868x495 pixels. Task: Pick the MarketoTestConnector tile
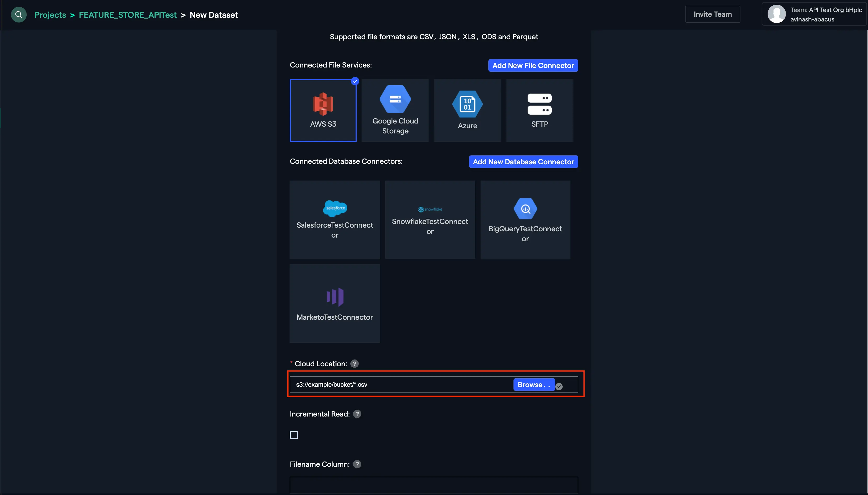[335, 303]
